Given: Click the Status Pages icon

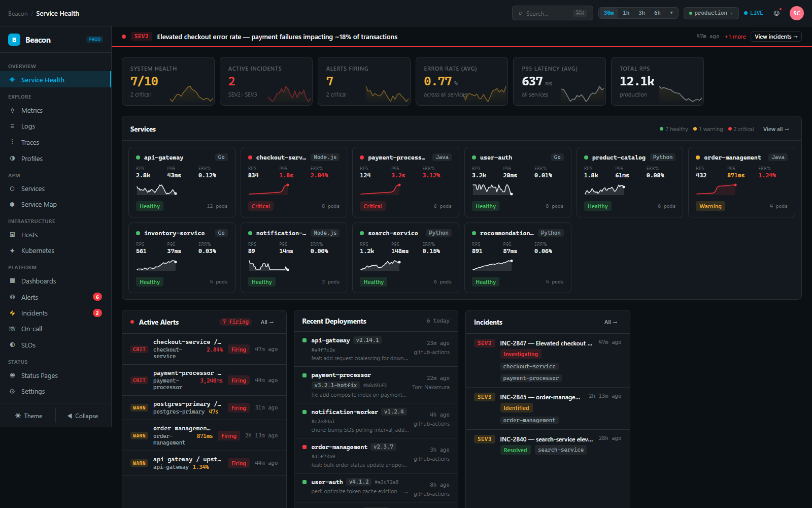Looking at the screenshot, I should (x=12, y=375).
